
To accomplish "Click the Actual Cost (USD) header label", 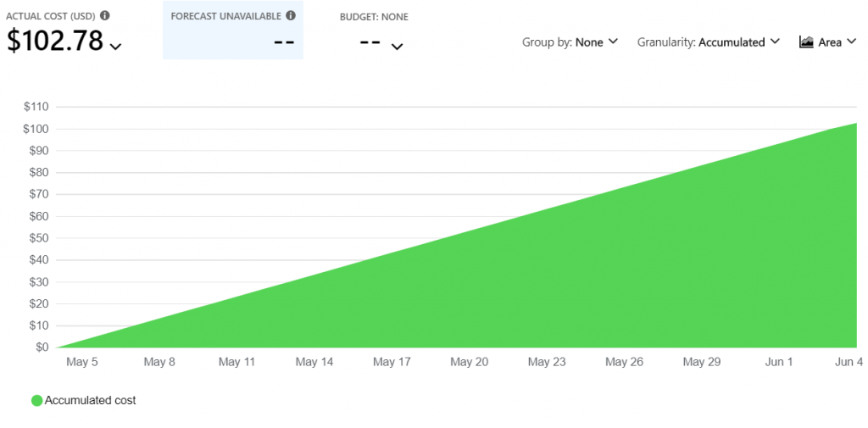I will click(x=50, y=16).
